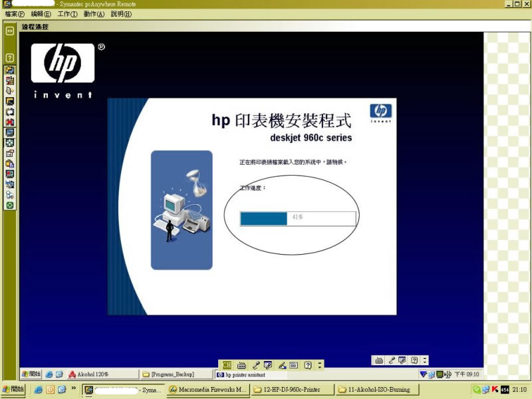
Task: Click the red K icon in the local tray
Action: [495, 390]
